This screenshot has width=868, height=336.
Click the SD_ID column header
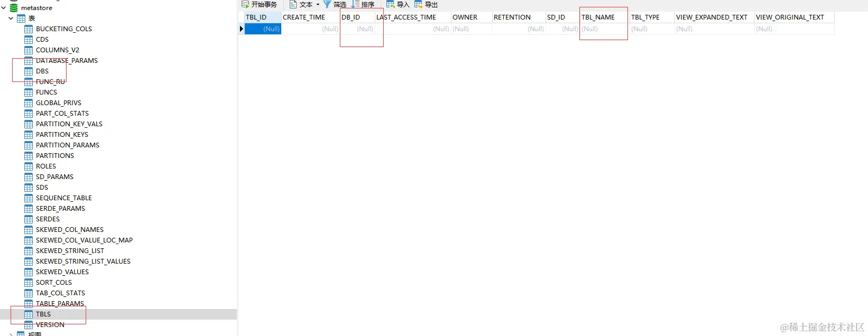[x=562, y=17]
